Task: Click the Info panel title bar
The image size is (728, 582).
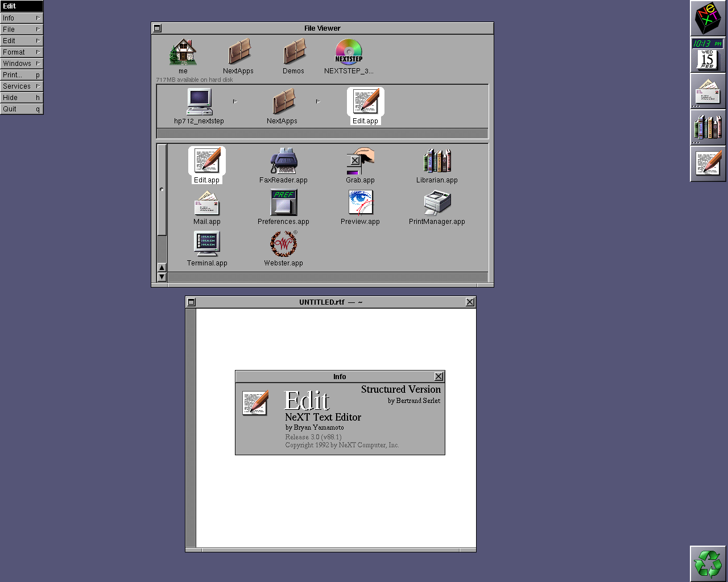Action: click(340, 376)
